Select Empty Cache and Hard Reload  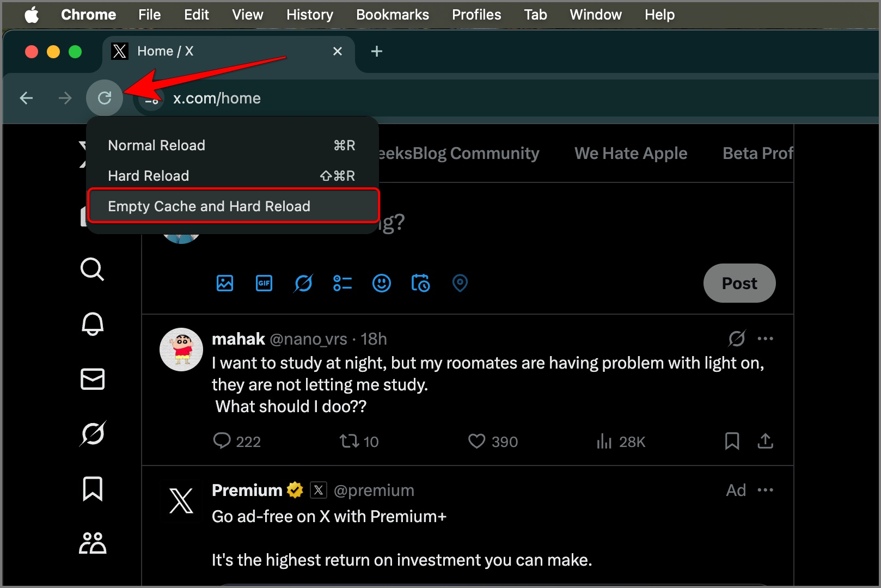209,206
